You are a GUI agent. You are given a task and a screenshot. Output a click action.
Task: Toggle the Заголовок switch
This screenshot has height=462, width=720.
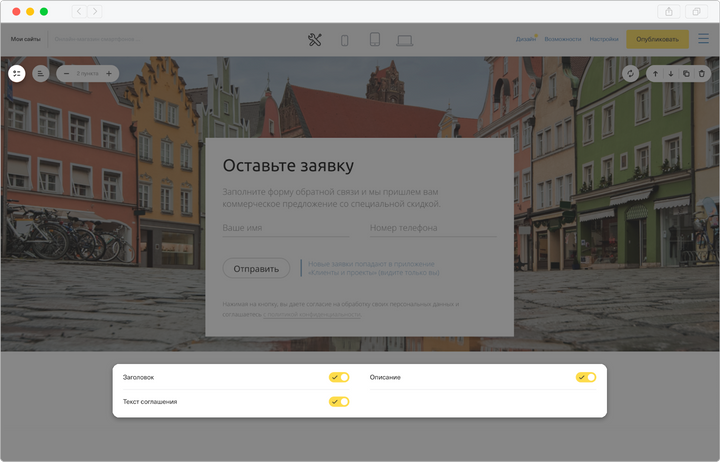click(339, 377)
